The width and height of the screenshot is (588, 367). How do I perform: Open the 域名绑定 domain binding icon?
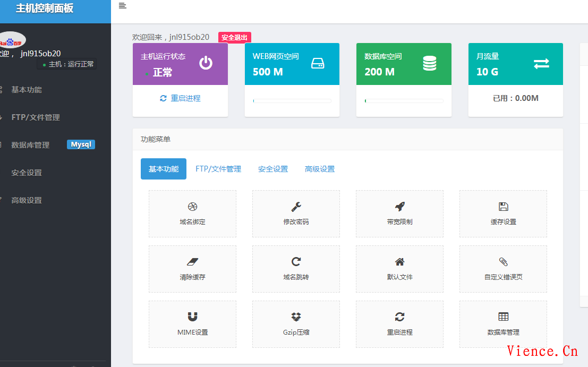[x=192, y=207]
